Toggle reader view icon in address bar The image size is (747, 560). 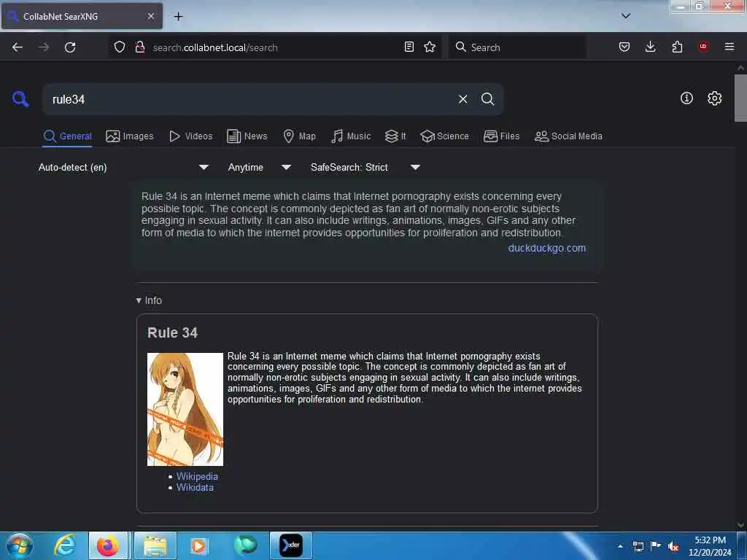[x=409, y=47]
